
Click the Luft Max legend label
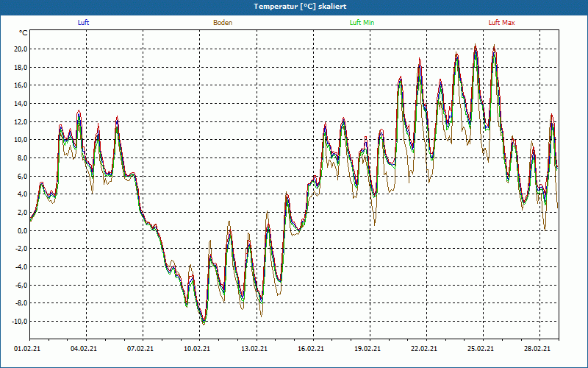point(501,23)
